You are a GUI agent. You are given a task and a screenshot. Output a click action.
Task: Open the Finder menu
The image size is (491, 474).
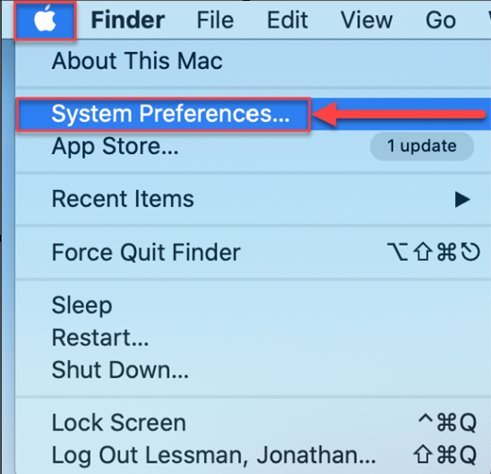coord(128,20)
